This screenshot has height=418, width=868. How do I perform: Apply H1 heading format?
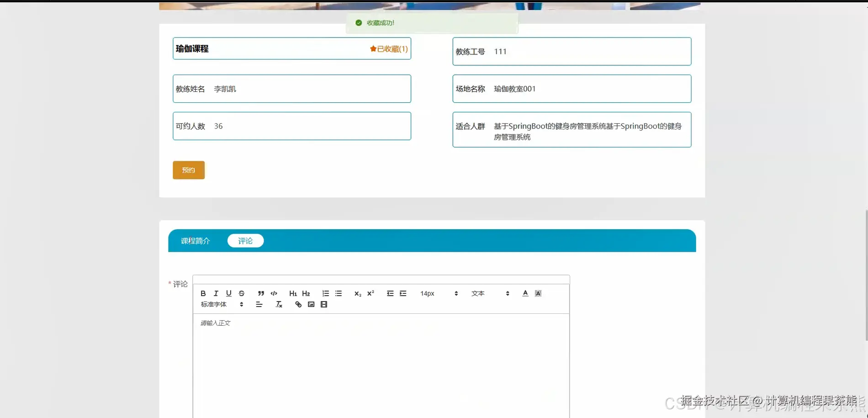tap(293, 293)
